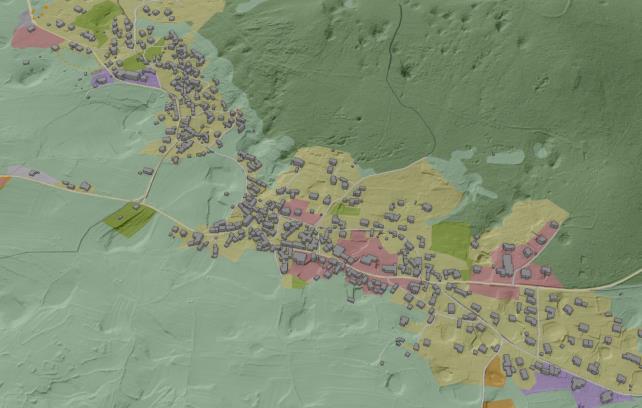642x408 pixels.
Task: Click the red zone at the top-left corner
Action: [x=35, y=38]
